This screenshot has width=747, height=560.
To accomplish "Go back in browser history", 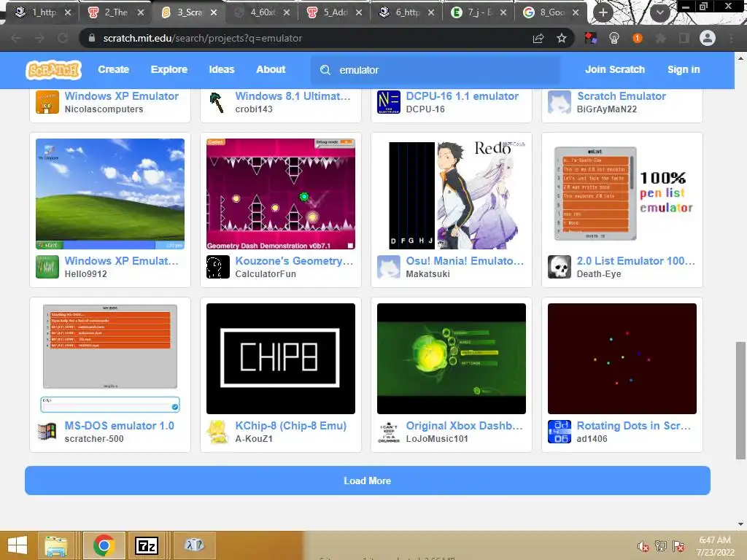I will click(16, 38).
